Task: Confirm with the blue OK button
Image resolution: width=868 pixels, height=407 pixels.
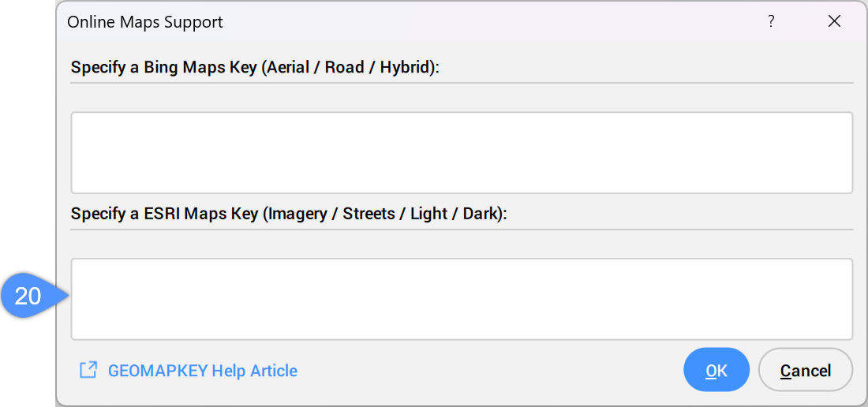Action: pyautogui.click(x=716, y=370)
